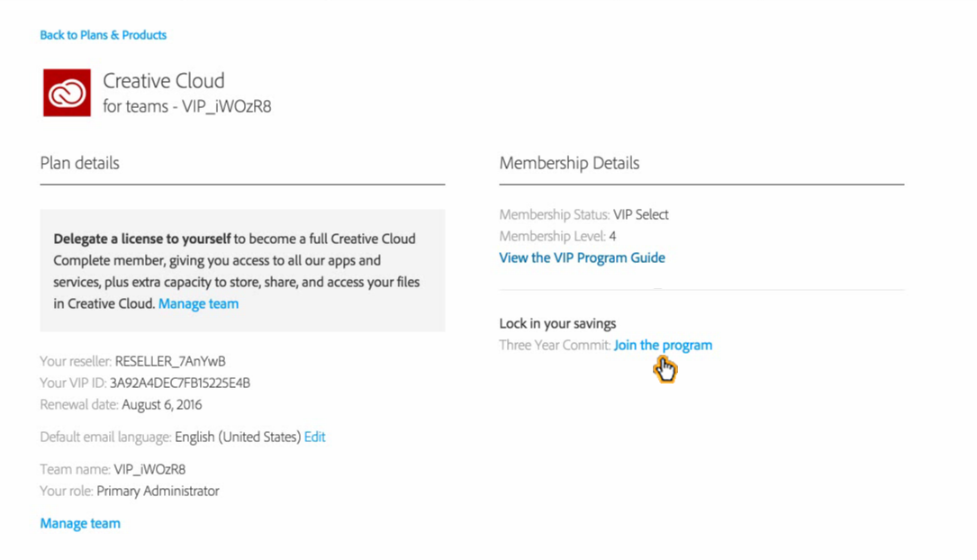Open Back to Plans & Products

[103, 34]
